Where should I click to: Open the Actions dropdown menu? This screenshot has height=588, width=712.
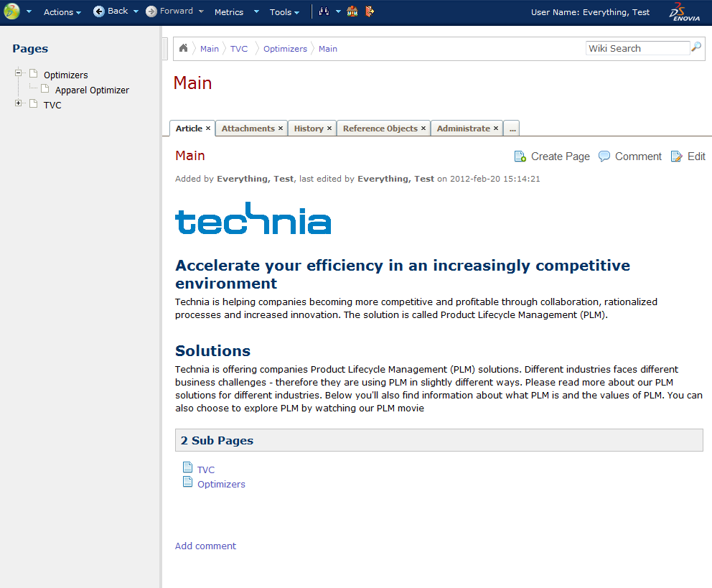(62, 12)
